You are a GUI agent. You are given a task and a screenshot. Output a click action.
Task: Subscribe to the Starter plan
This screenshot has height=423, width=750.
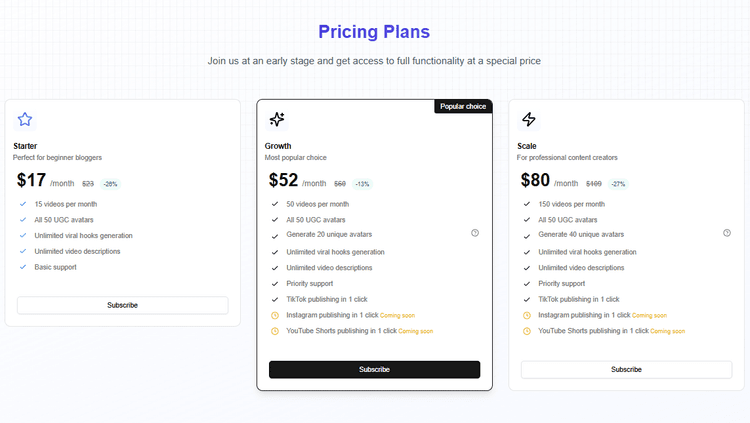122,305
